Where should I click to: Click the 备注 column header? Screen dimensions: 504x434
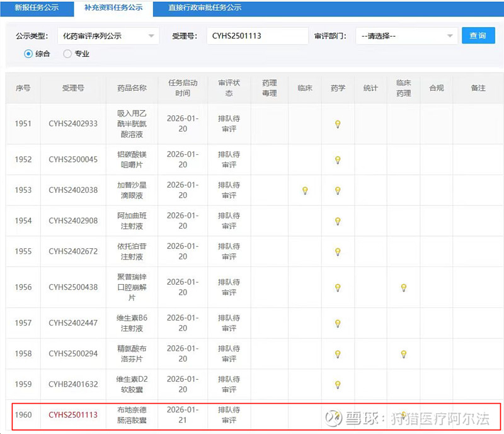pos(478,88)
